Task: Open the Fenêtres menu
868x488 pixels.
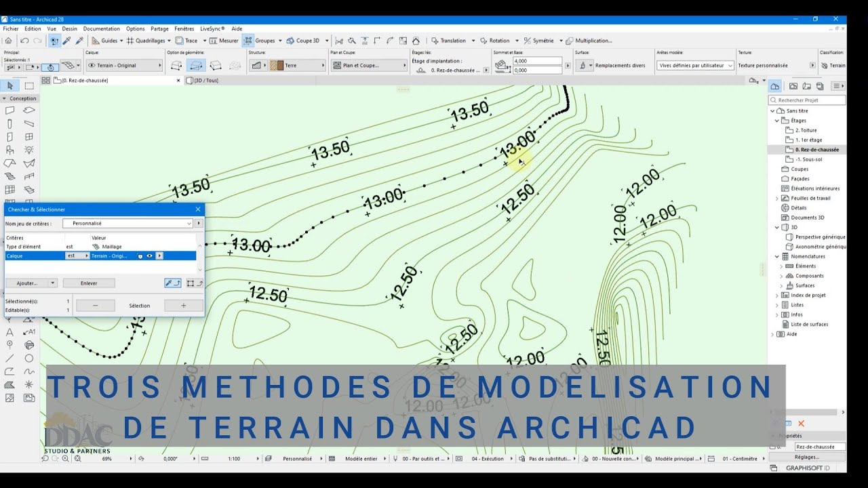Action: pos(184,28)
